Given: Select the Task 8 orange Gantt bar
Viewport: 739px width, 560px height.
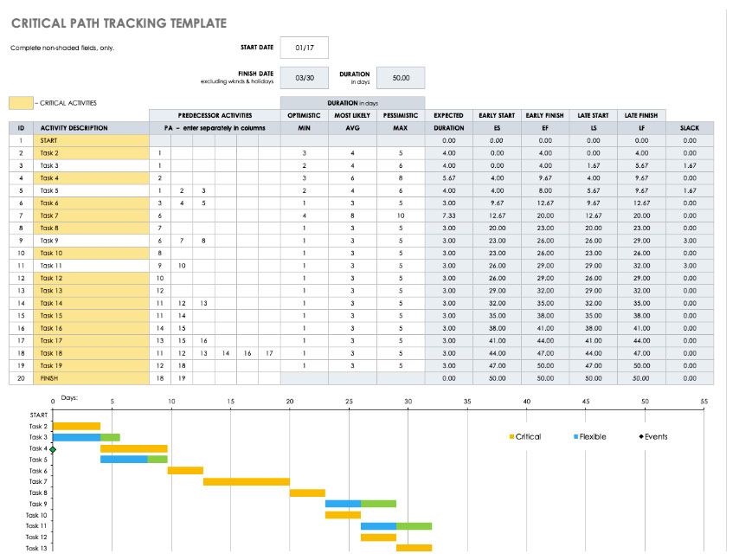Looking at the screenshot, I should [307, 493].
